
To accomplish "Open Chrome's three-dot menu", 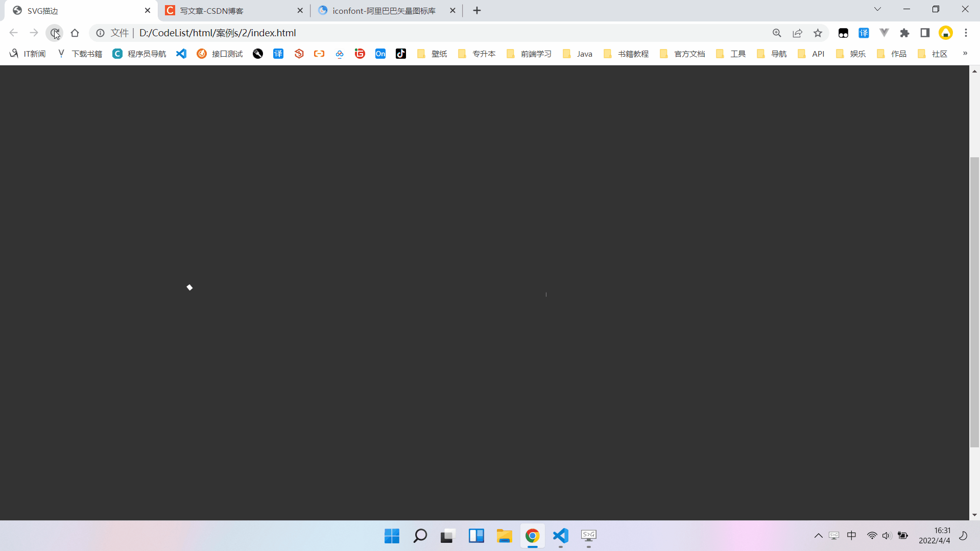I will tap(966, 33).
